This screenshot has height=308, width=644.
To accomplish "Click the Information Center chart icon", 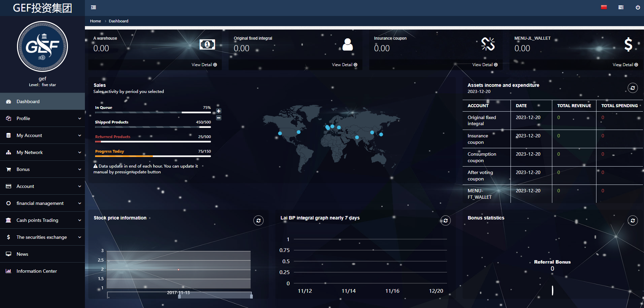I will tap(8, 271).
